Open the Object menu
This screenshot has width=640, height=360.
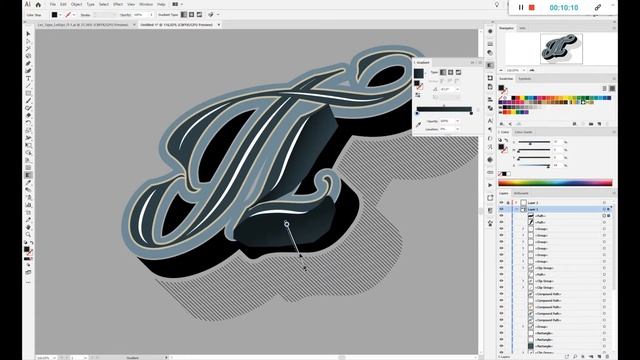[x=76, y=4]
